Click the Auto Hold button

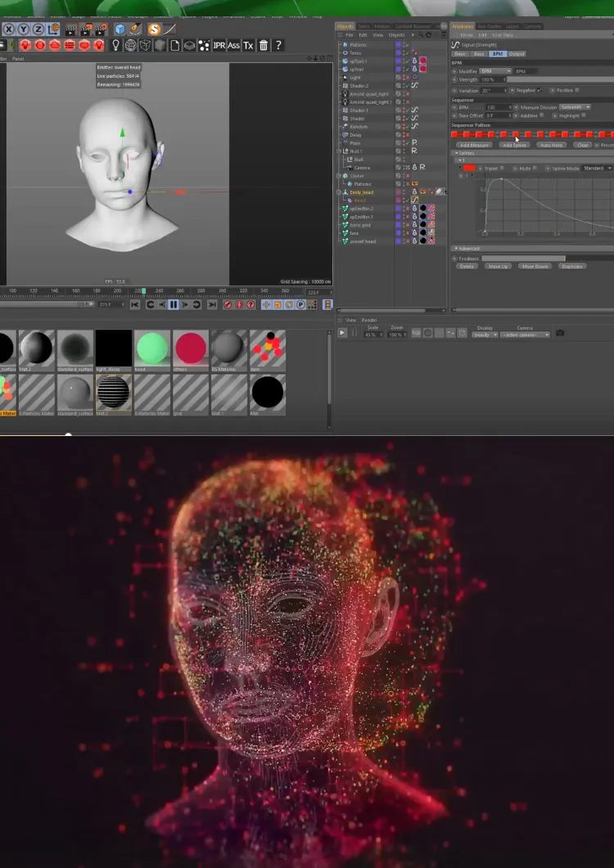coord(552,145)
